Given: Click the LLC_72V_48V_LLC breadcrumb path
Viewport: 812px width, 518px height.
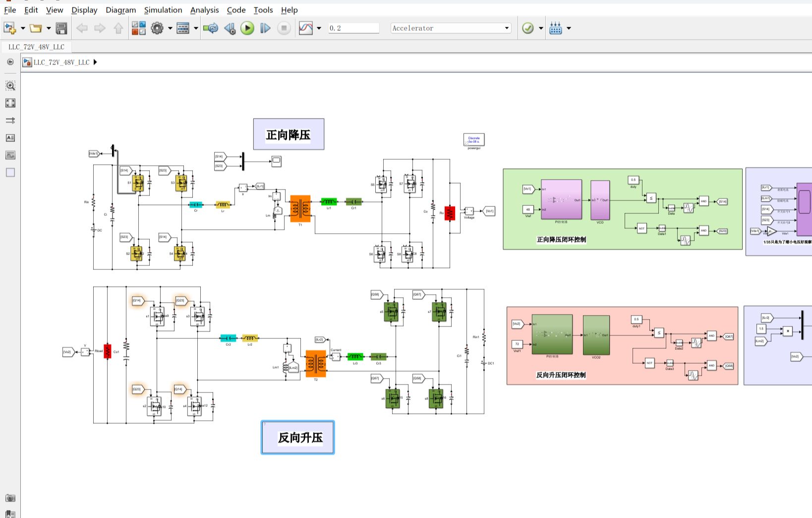Looking at the screenshot, I should 61,62.
